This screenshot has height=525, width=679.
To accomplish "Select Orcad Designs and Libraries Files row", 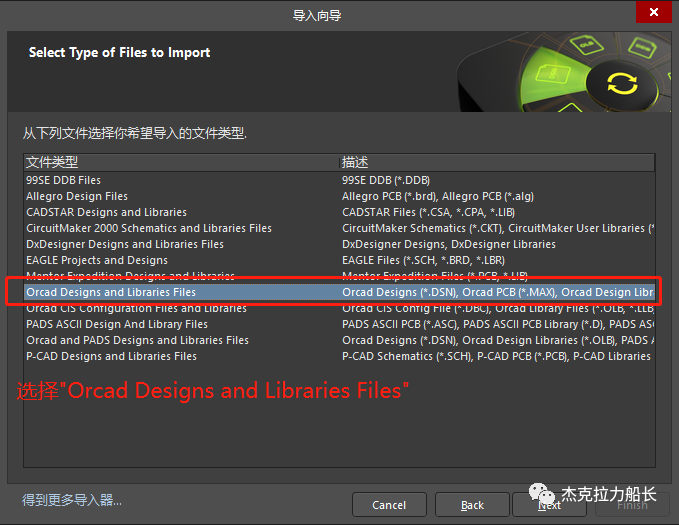I will pos(339,292).
